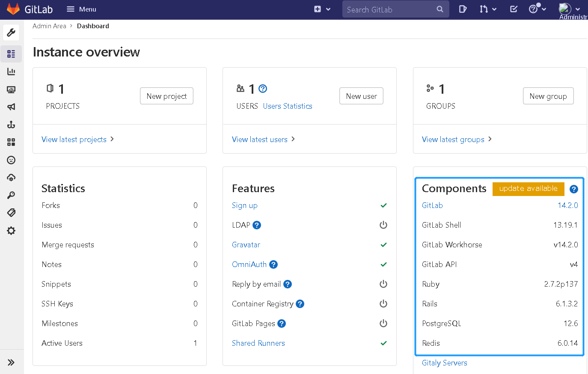Open the Sign up feature link
This screenshot has width=588, height=374.
tap(245, 205)
